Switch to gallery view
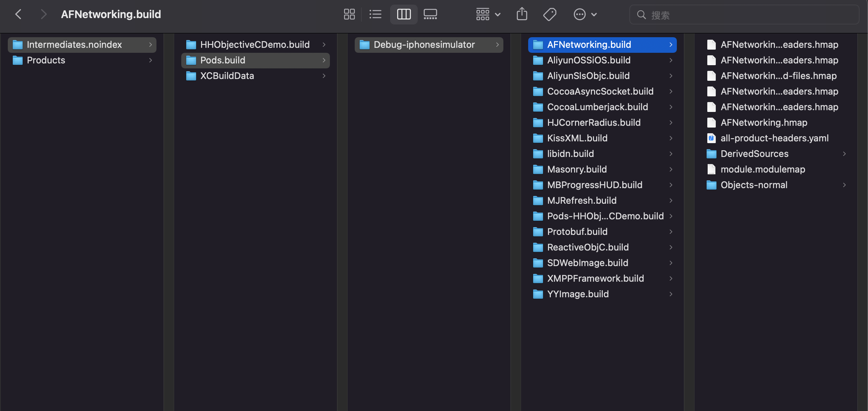Viewport: 868px width, 411px height. click(x=430, y=15)
